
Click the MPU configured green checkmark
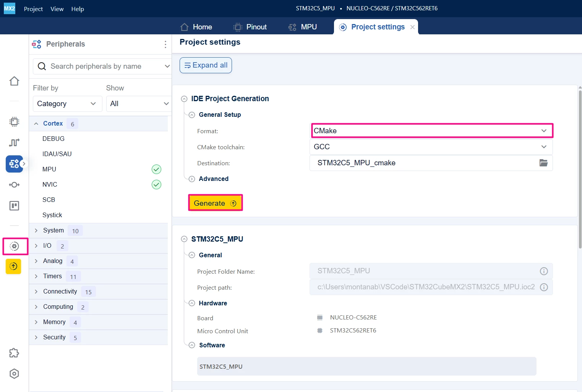pos(156,169)
